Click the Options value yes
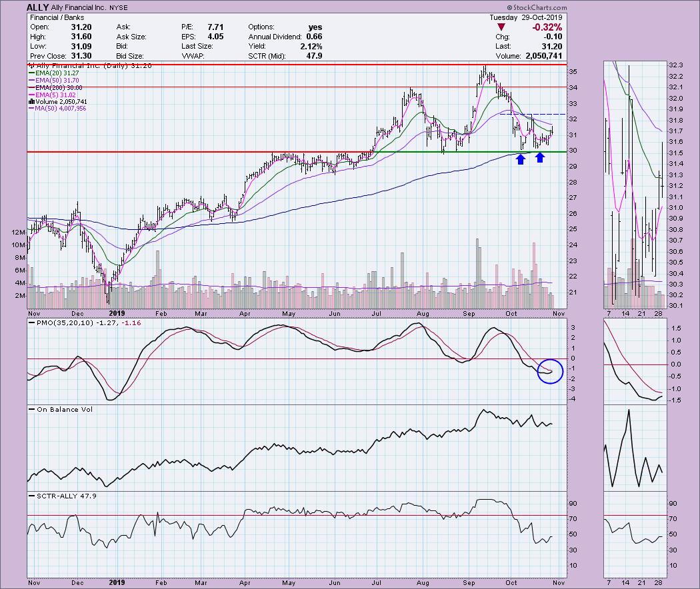Viewport: 700px width, 589px height. [315, 27]
